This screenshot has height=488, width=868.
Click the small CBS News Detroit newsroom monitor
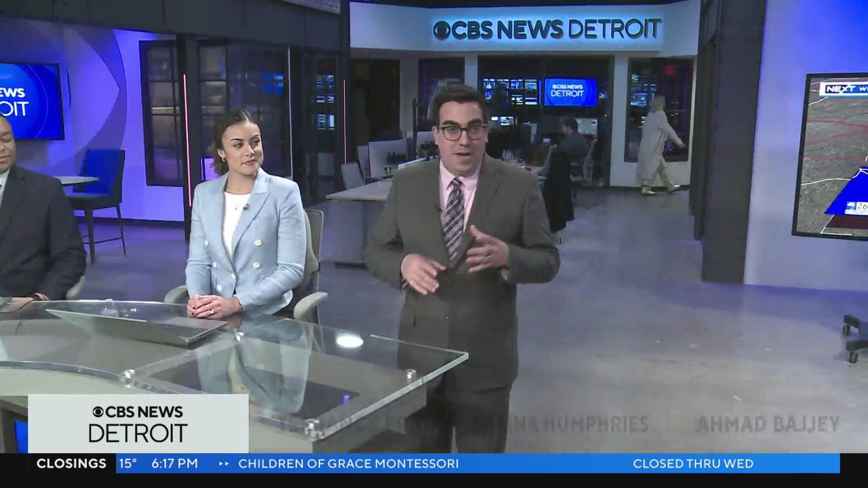[x=570, y=91]
